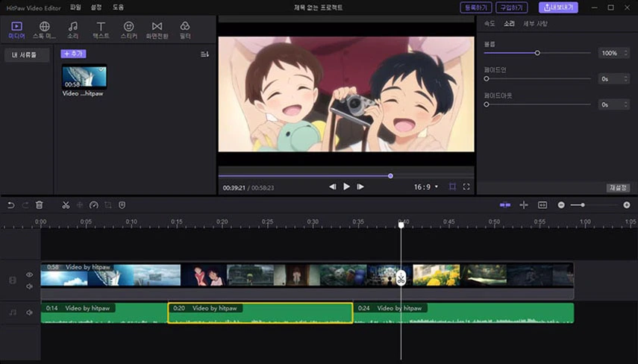
Task: Open the File (파일) menu
Action: (x=75, y=7)
